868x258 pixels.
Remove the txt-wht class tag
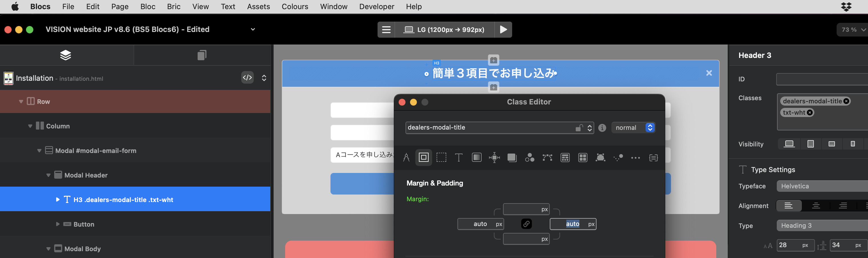click(810, 113)
